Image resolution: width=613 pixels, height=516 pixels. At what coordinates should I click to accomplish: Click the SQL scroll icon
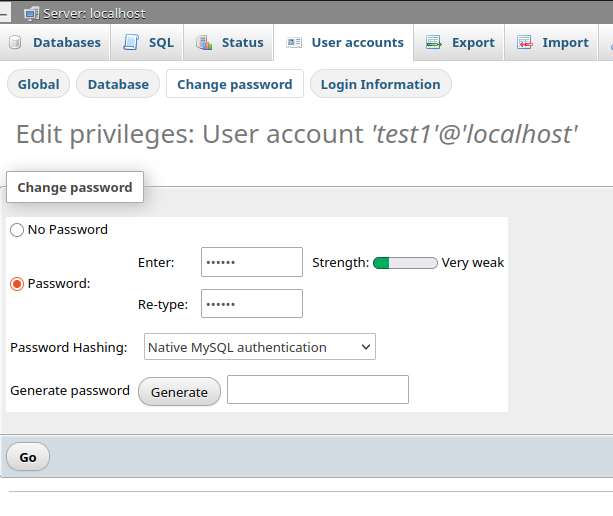click(x=131, y=42)
